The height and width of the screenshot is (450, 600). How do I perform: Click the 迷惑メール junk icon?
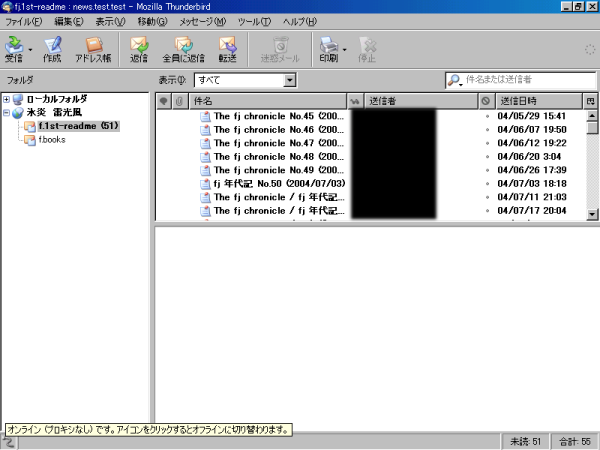(280, 49)
